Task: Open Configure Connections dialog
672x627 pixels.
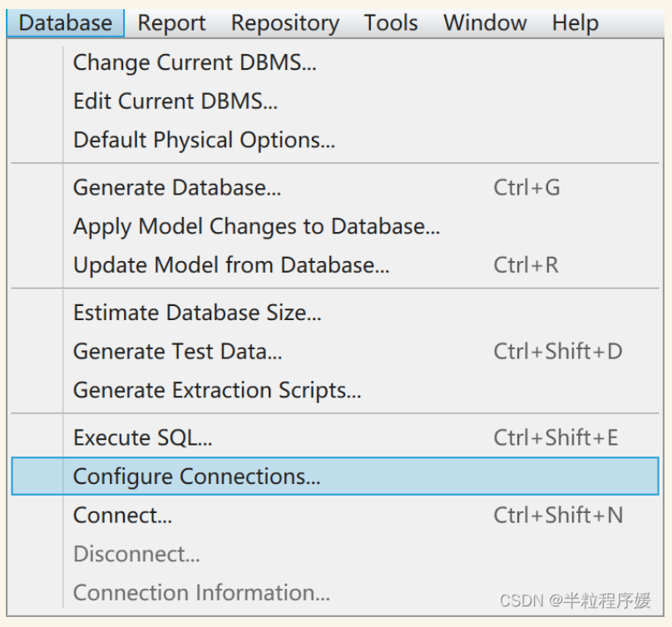Action: pos(197,476)
